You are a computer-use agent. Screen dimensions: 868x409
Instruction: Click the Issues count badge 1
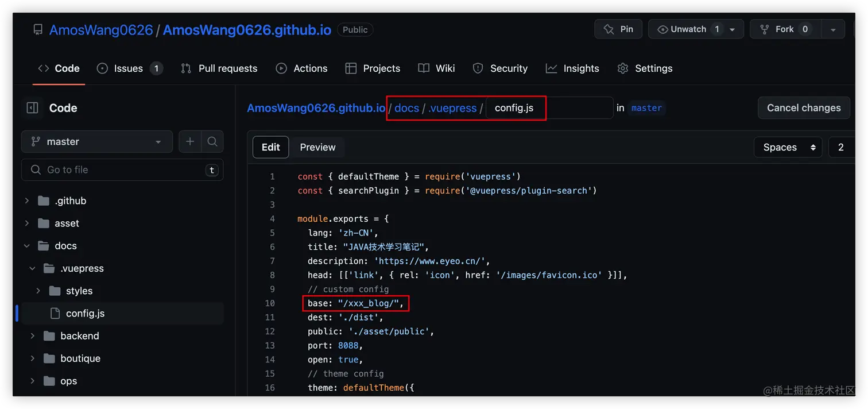point(156,68)
